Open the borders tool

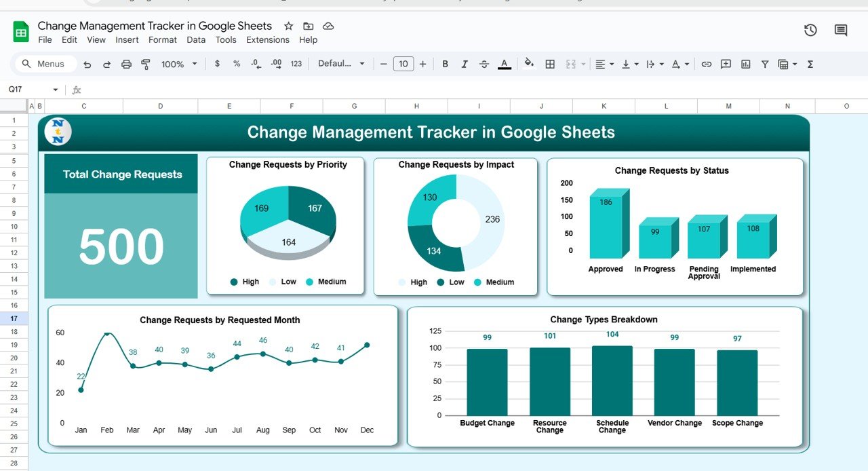tap(550, 64)
